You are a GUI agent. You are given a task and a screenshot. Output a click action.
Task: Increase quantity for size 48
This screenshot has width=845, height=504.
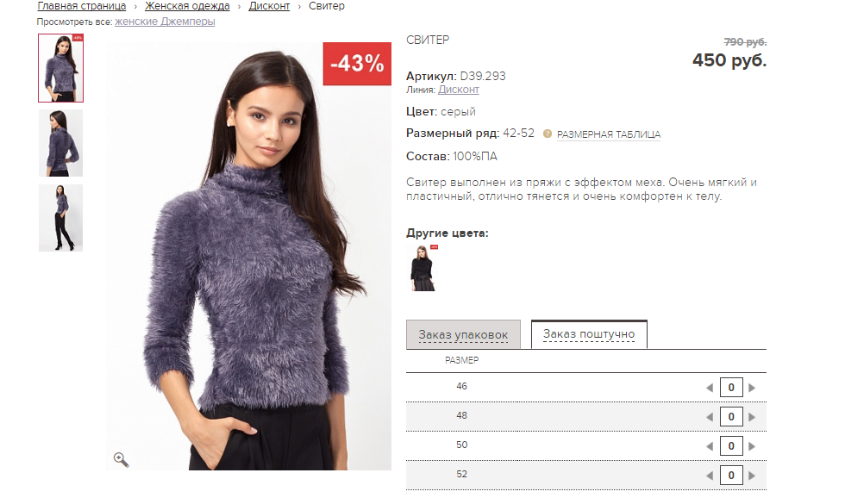pyautogui.click(x=752, y=417)
